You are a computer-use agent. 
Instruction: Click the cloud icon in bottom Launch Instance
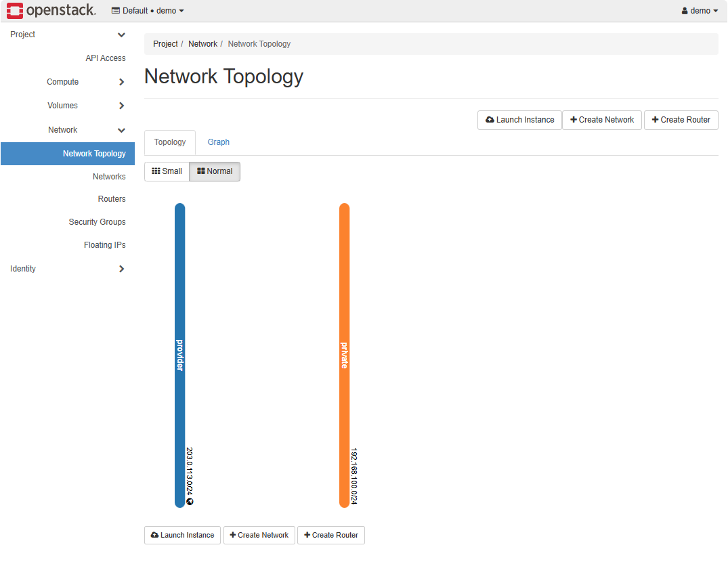(154, 535)
